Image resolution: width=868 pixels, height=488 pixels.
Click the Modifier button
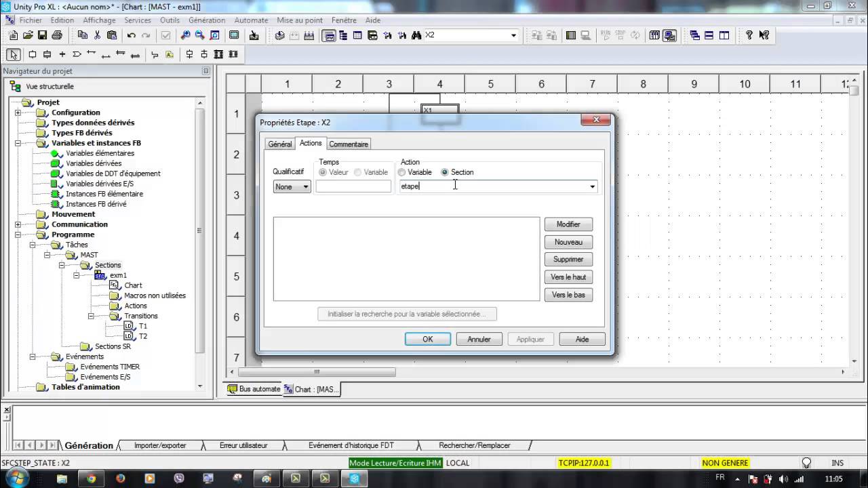(x=568, y=224)
